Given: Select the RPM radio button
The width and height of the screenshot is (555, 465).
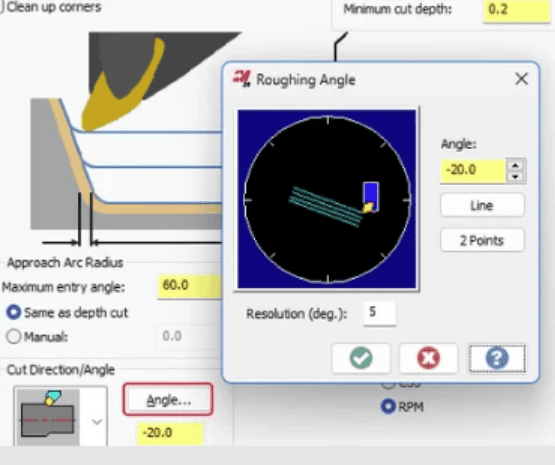Looking at the screenshot, I should tap(388, 406).
